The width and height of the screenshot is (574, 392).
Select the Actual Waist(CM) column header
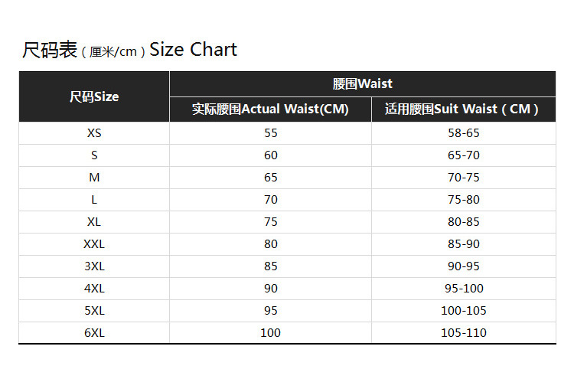pyautogui.click(x=270, y=109)
